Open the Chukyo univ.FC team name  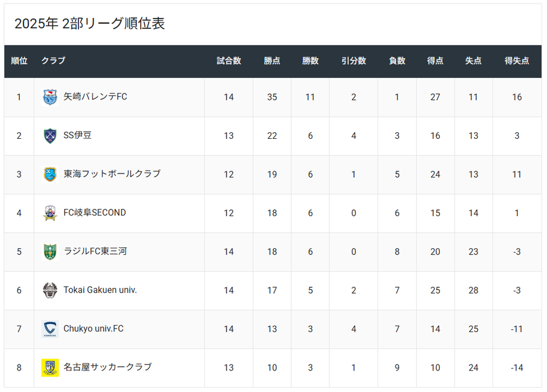[93, 329]
